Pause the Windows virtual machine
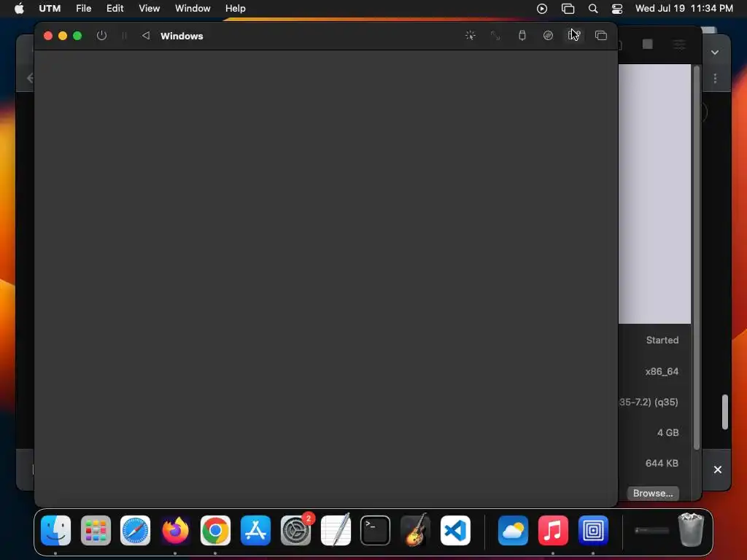Image resolution: width=747 pixels, height=560 pixels. (x=124, y=36)
